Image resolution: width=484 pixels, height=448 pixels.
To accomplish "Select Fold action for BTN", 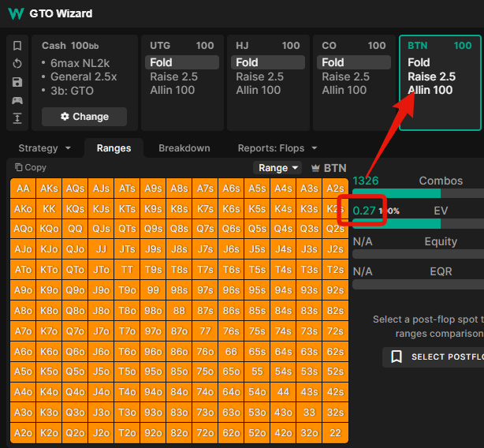I will [419, 62].
